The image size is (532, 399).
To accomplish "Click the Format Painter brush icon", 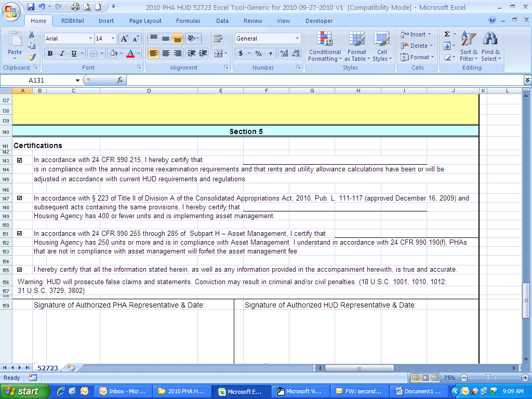I will (32, 57).
